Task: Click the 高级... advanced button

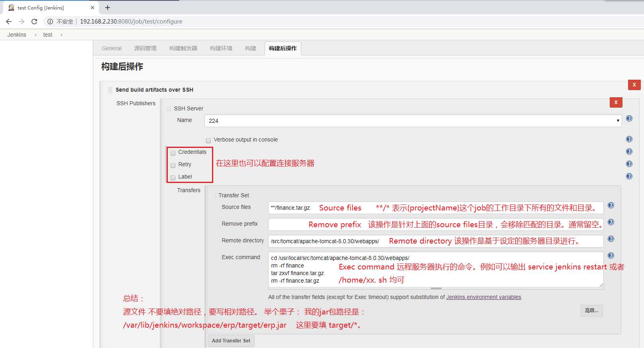Action: click(x=591, y=311)
